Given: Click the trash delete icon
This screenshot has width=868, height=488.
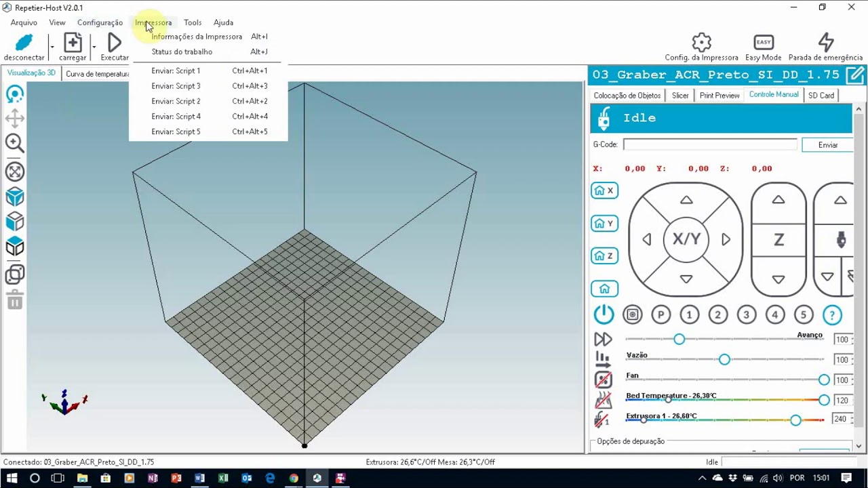Looking at the screenshot, I should coord(15,300).
